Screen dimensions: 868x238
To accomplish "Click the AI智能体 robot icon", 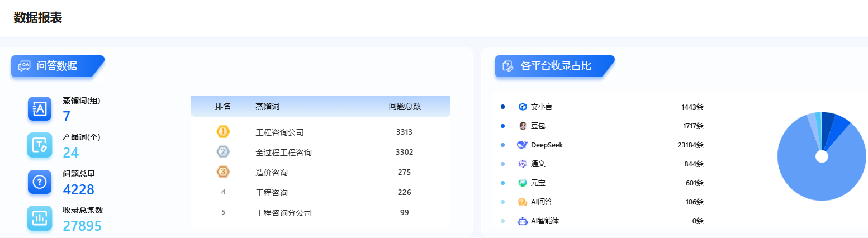I will click(x=523, y=221).
